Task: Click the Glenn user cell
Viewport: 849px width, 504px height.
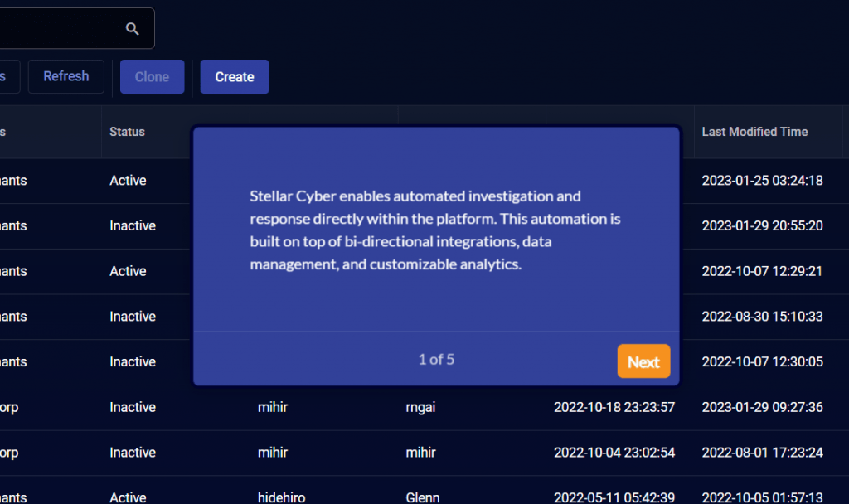Action: coord(422,497)
